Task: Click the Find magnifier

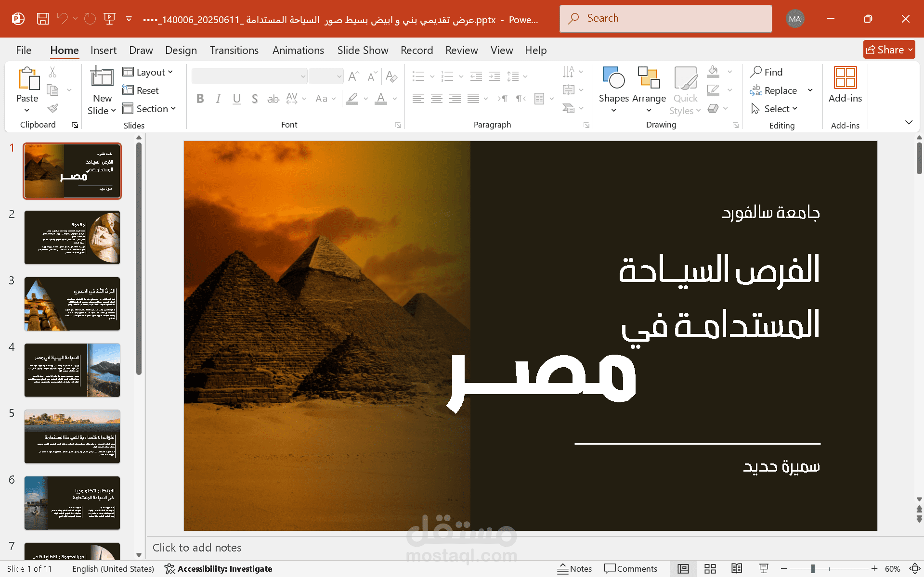Action: tap(767, 72)
